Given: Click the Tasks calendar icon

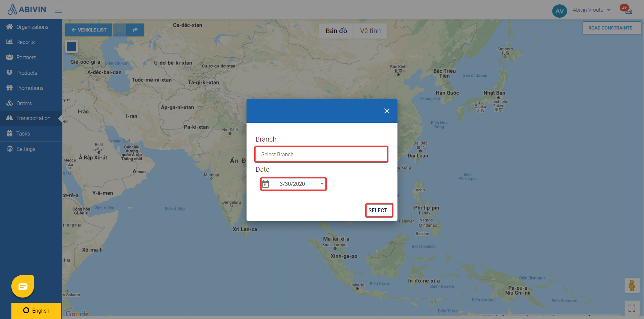Looking at the screenshot, I should tap(10, 133).
